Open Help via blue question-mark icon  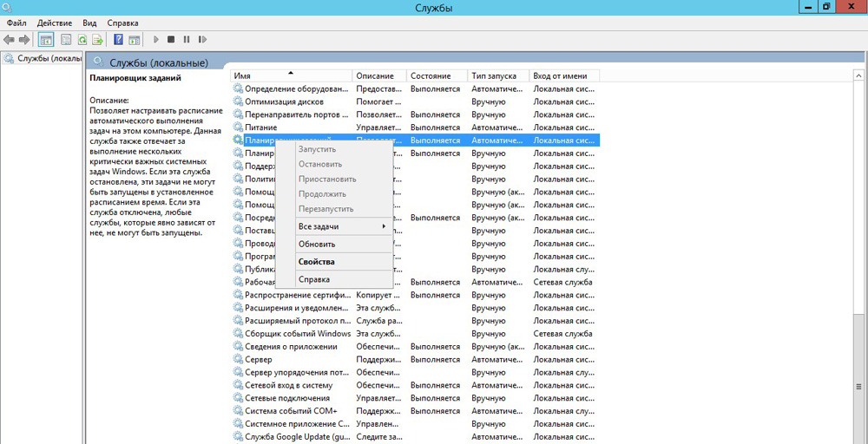(x=119, y=40)
